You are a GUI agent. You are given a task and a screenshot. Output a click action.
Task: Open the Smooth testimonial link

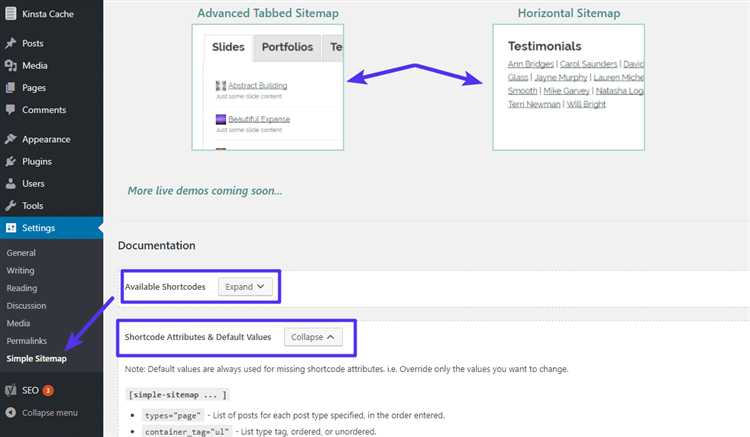pyautogui.click(x=522, y=91)
